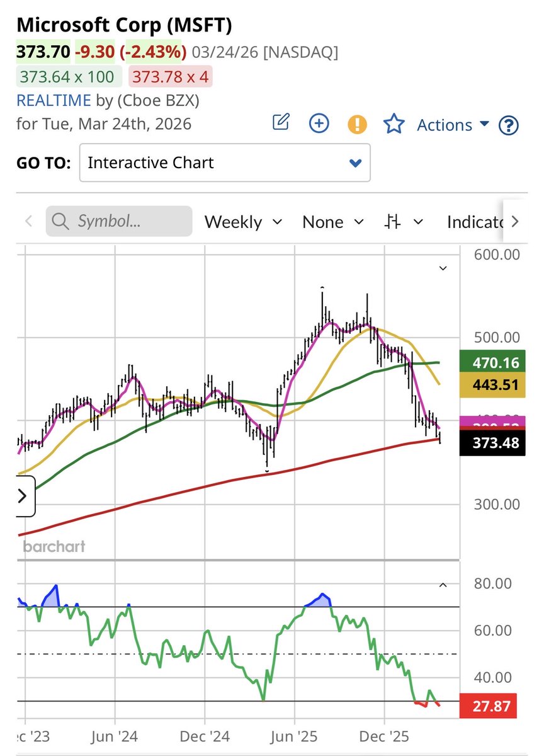Open the None comparison dropdown
544x756 pixels.
(x=333, y=222)
